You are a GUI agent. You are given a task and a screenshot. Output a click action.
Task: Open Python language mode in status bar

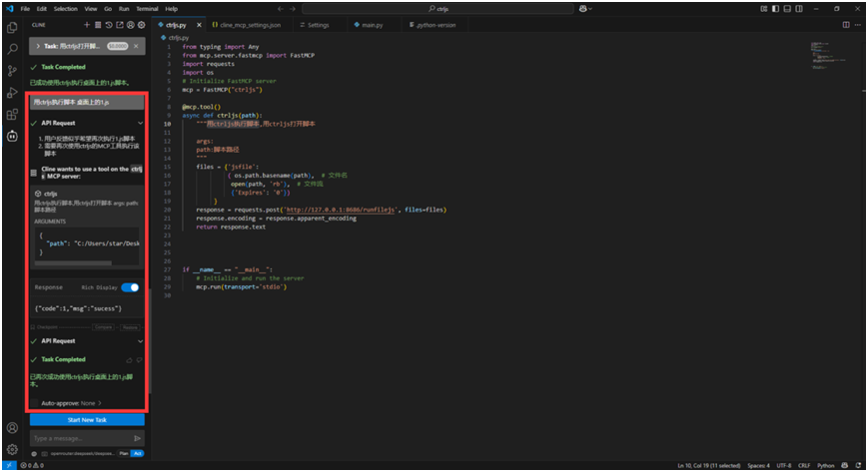pos(825,465)
